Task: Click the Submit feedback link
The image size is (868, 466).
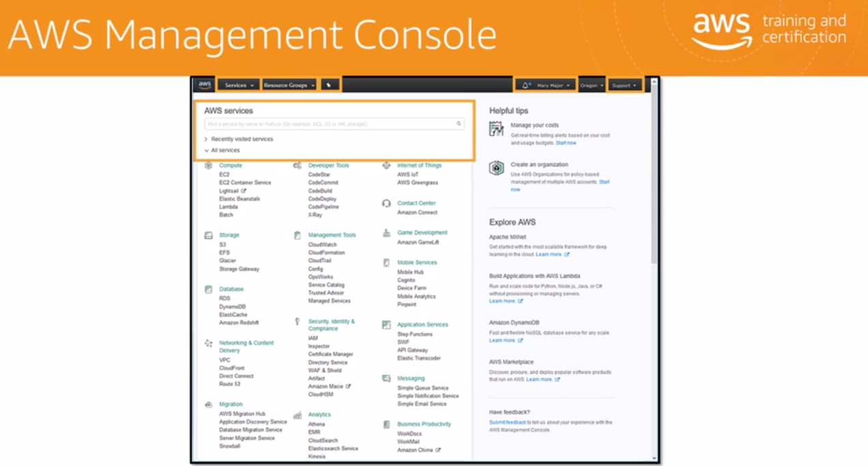Action: (x=508, y=422)
